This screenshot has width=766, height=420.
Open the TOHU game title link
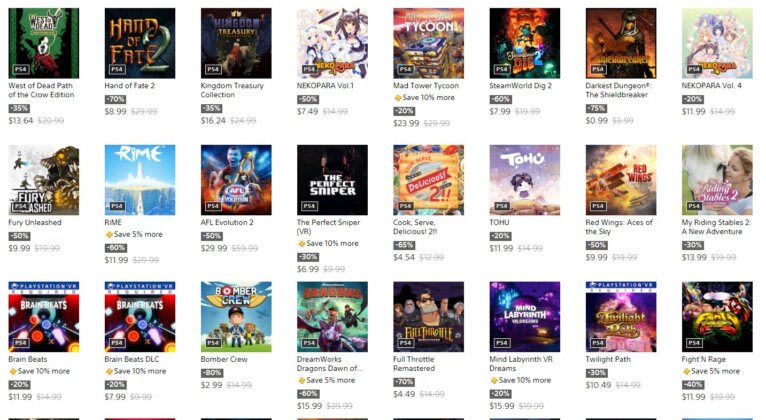click(x=501, y=222)
